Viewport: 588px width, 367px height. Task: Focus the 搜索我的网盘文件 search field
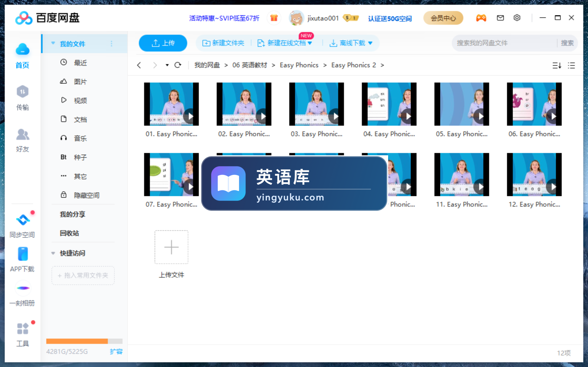click(x=505, y=43)
